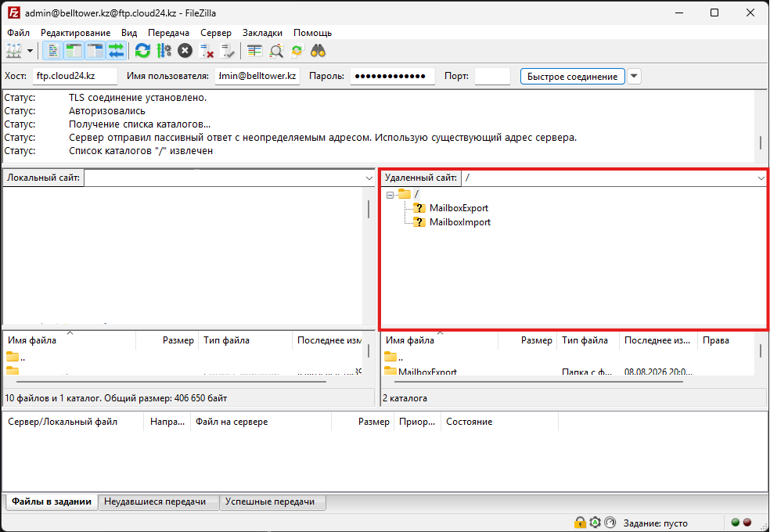This screenshot has height=532, width=770.
Task: Refresh file lists with green arrows icon
Action: click(142, 51)
